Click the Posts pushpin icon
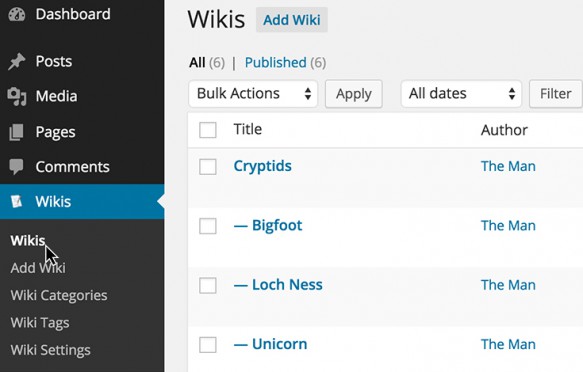This screenshot has height=372, width=583. click(x=17, y=61)
